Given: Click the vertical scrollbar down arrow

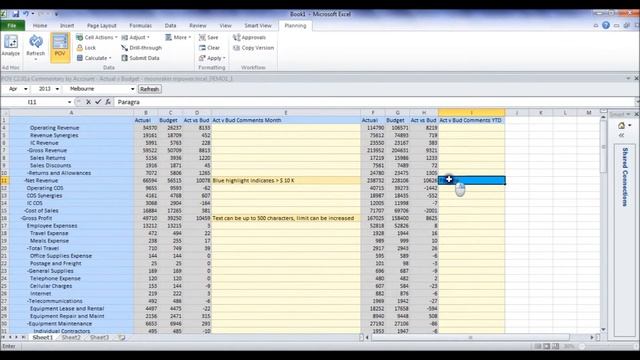Looking at the screenshot, I should point(603,329).
